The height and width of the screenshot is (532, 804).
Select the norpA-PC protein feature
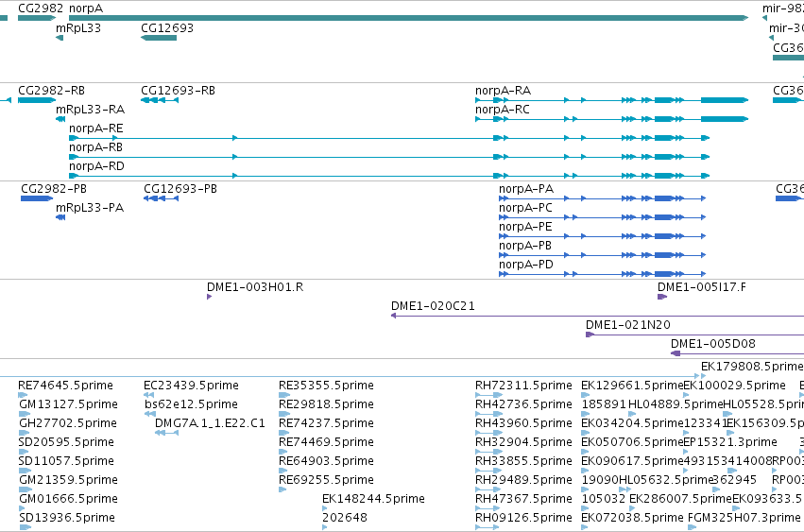click(x=603, y=217)
